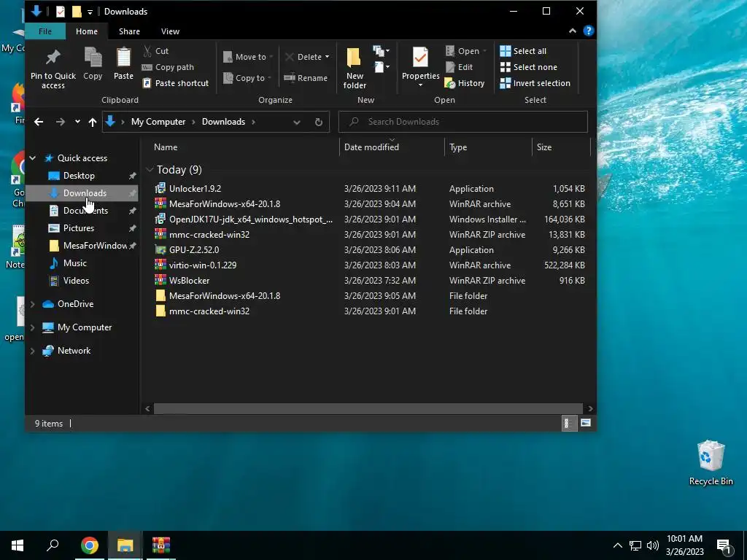
Task: Open the Recent locations dropdown arrow
Action: [x=77, y=122]
